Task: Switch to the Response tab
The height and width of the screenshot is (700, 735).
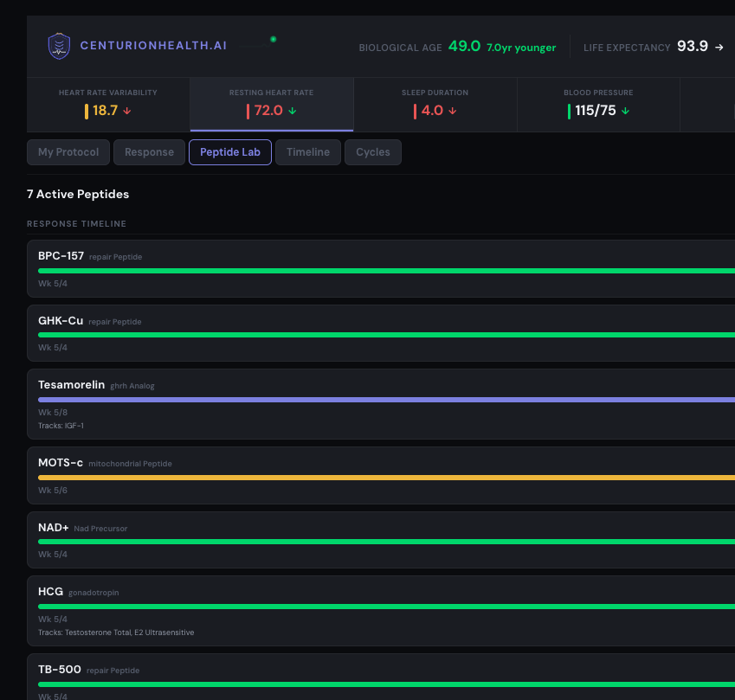Action: [x=149, y=152]
